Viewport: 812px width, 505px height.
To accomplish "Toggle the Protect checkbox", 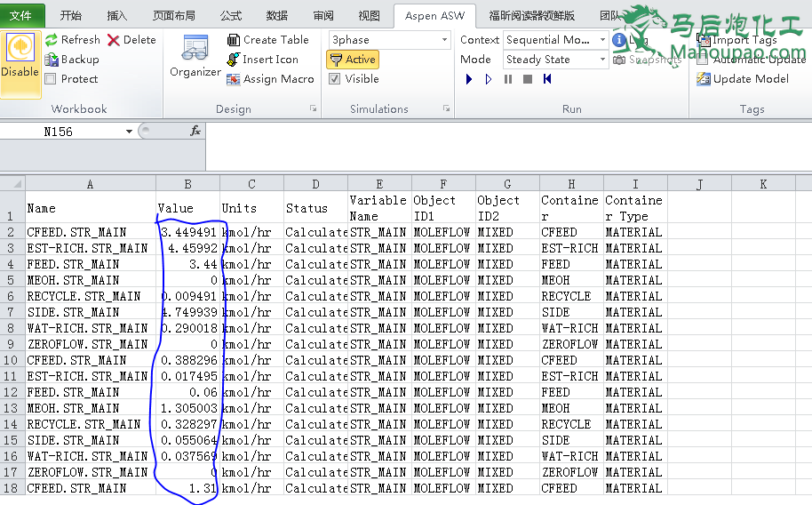I will pos(51,79).
